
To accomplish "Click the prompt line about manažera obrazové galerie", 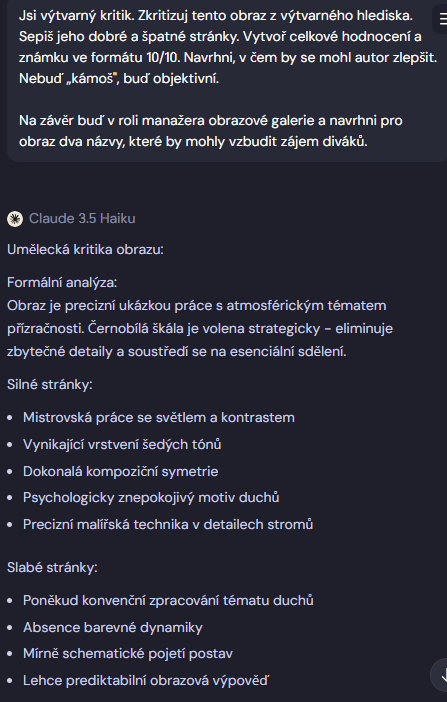I will pyautogui.click(x=211, y=120).
